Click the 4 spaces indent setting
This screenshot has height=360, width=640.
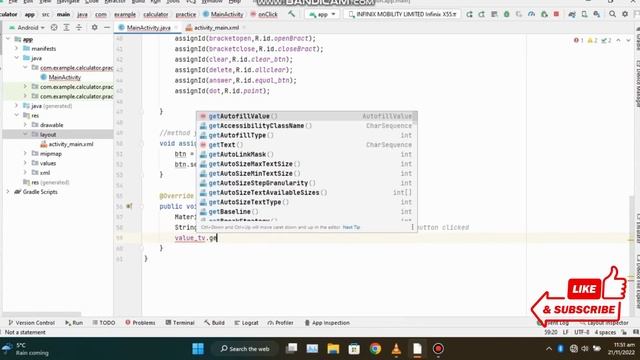[x=605, y=332]
